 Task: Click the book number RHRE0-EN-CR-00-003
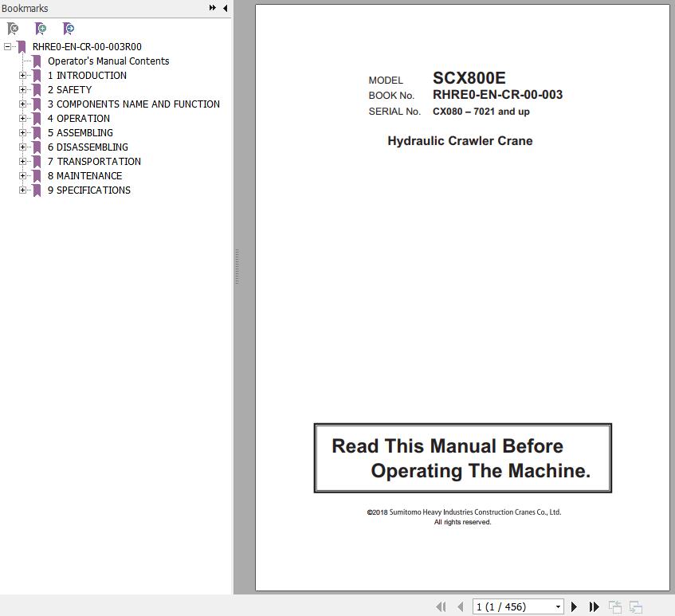497,95
